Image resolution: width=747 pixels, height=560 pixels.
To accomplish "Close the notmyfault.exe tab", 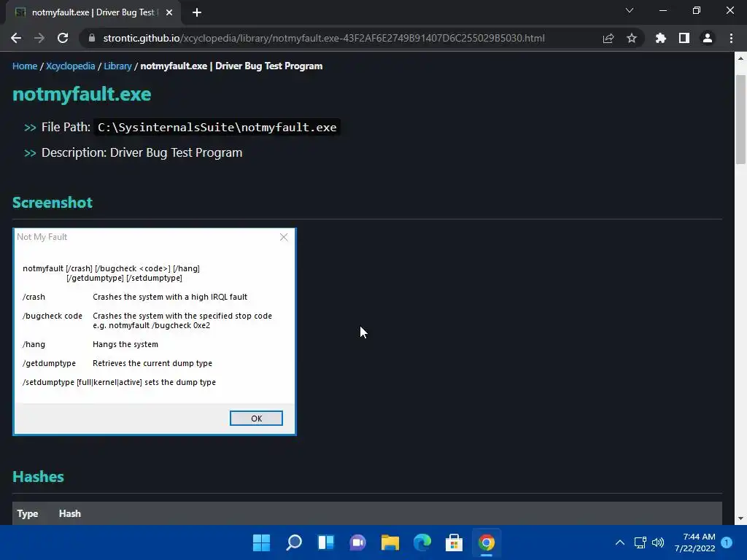I will coord(169,12).
